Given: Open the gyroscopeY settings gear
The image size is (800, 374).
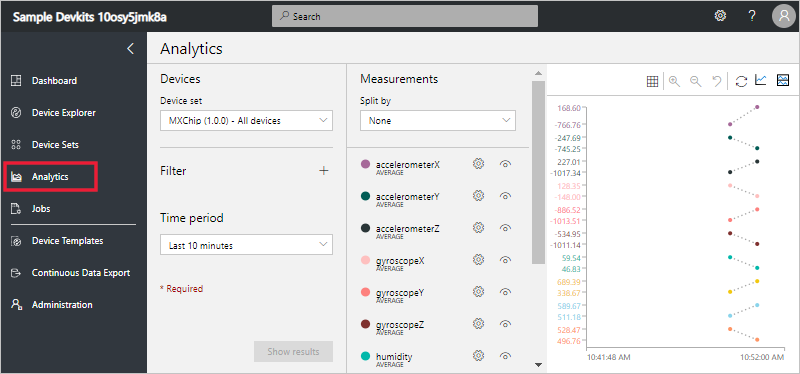Looking at the screenshot, I should pos(478,291).
